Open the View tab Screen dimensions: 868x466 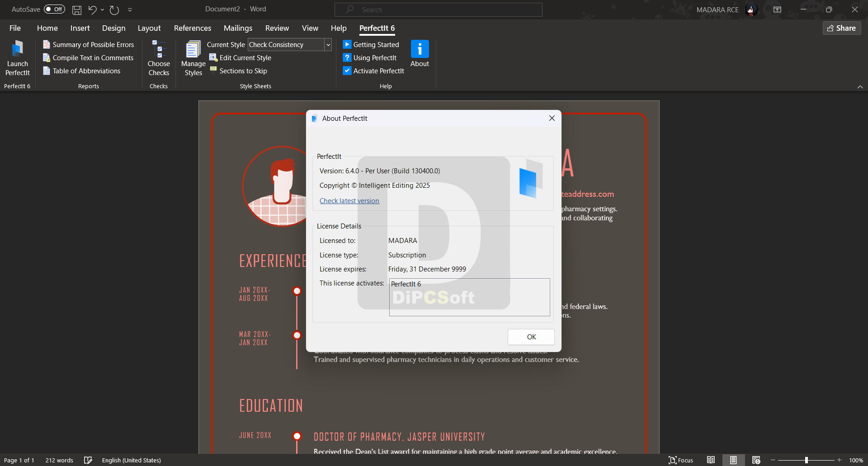tap(310, 28)
